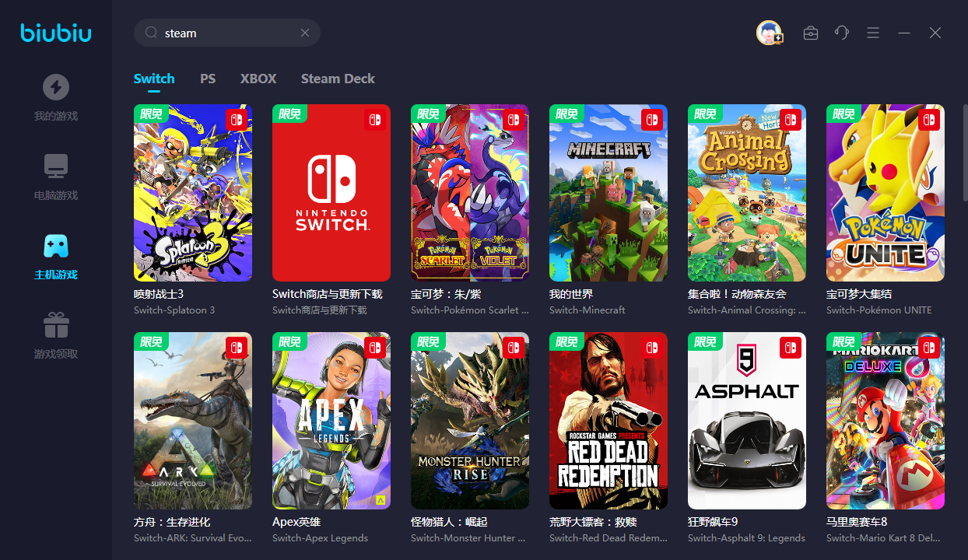Open the console games controller icon

55,246
